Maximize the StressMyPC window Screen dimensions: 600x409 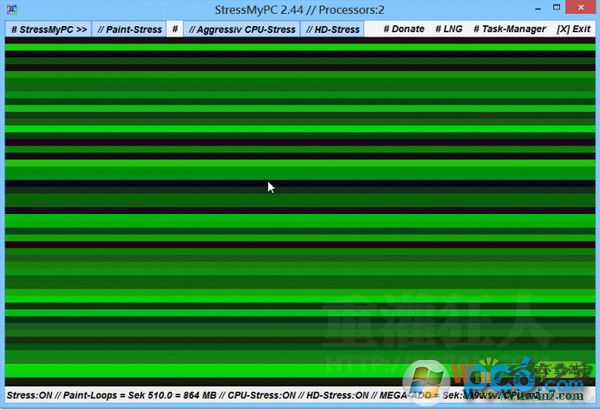tap(556, 8)
